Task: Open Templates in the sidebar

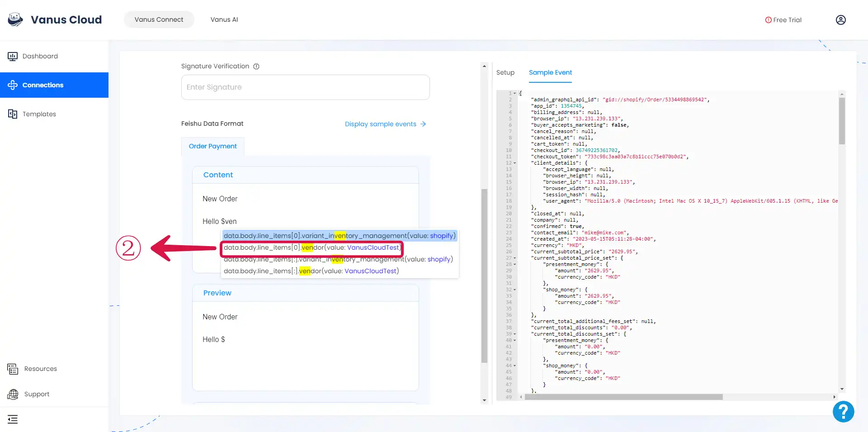Action: (x=54, y=114)
